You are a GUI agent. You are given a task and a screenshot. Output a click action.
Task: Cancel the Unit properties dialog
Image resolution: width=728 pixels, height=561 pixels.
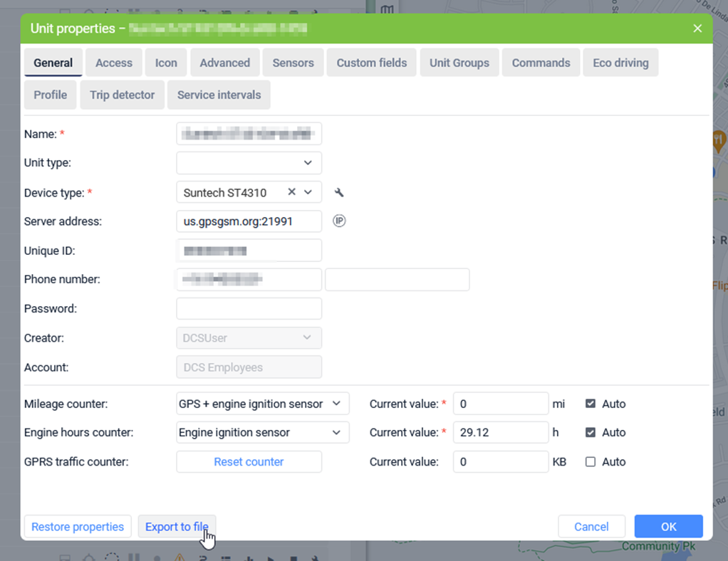point(591,527)
